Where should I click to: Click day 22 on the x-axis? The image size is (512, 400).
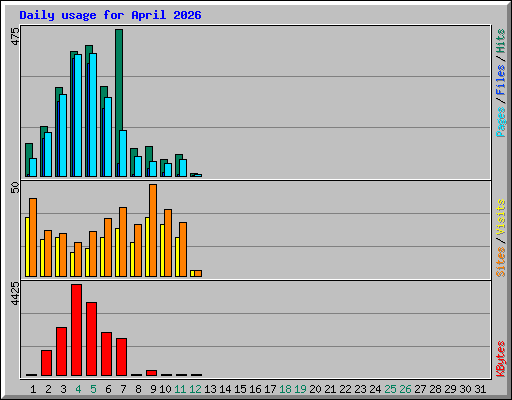[345, 389]
